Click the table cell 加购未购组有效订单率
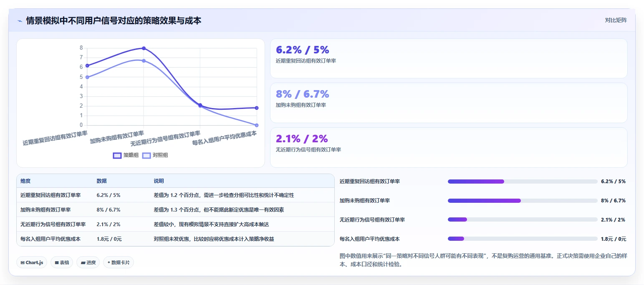 [x=45, y=209]
